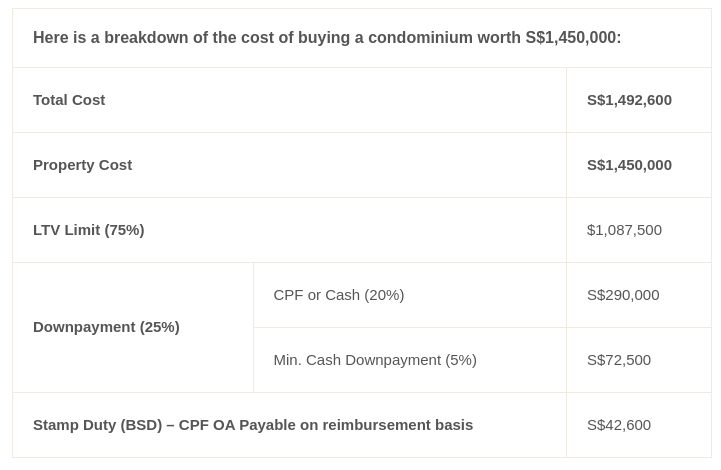This screenshot has height=470, width=721.
Task: Click the Min. Cash Downpayment (5%) cell
Action: tap(375, 360)
